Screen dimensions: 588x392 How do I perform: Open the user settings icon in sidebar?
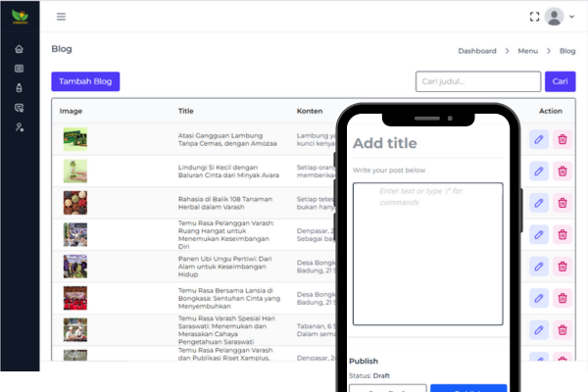20,127
